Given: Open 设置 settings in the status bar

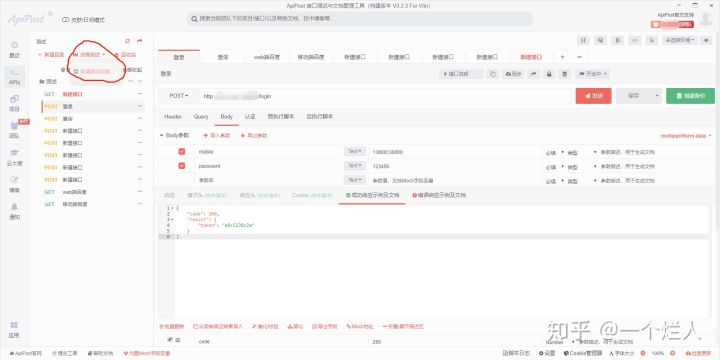Looking at the screenshot, I should click(547, 353).
